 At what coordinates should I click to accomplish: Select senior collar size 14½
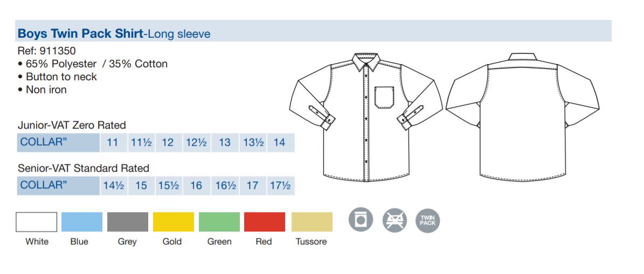click(113, 185)
